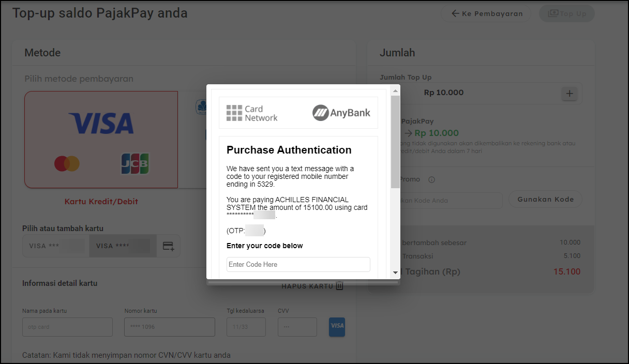Click the Rp 10.000 top-up amount field
629x364 pixels.
481,93
